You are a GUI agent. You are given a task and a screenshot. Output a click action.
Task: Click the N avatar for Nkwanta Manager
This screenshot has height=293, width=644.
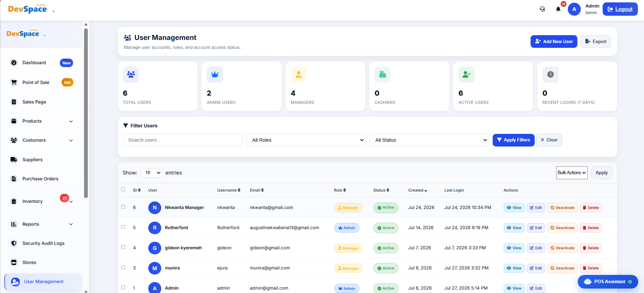[155, 208]
